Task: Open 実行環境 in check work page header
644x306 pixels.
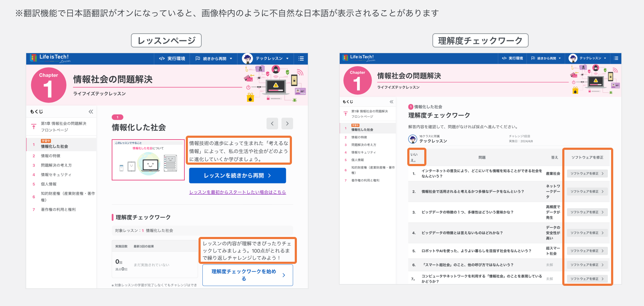Action: (x=512, y=58)
